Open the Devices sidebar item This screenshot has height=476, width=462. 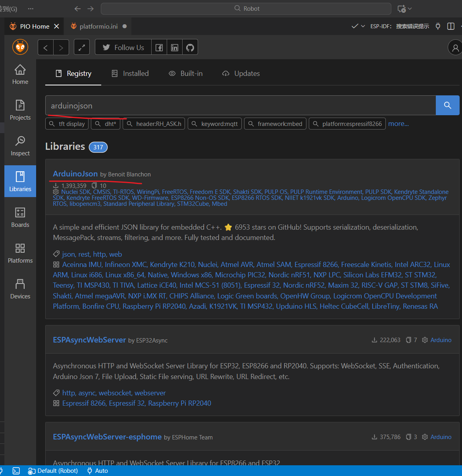pyautogui.click(x=20, y=289)
